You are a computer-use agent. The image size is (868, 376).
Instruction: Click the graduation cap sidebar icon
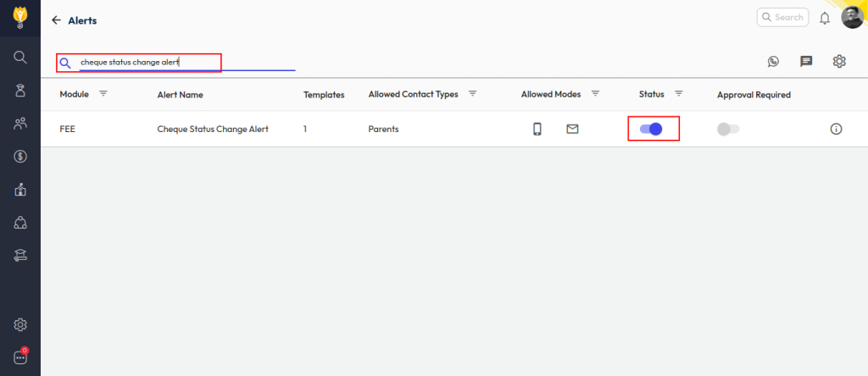click(x=20, y=255)
